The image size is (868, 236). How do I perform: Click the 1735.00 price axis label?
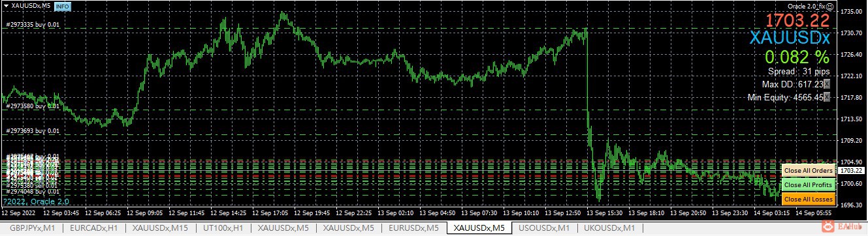tap(852, 12)
